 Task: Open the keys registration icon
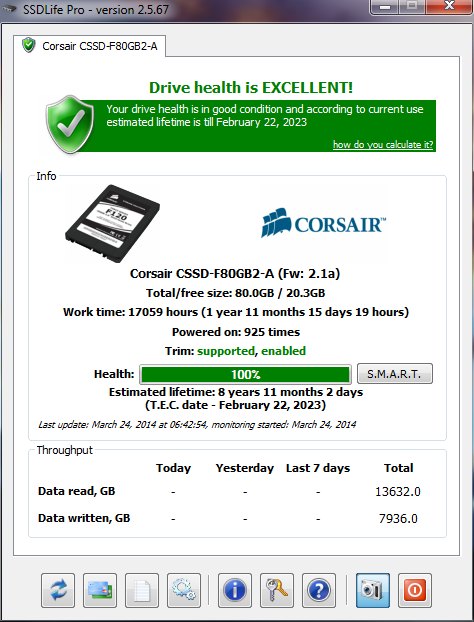pos(277,590)
